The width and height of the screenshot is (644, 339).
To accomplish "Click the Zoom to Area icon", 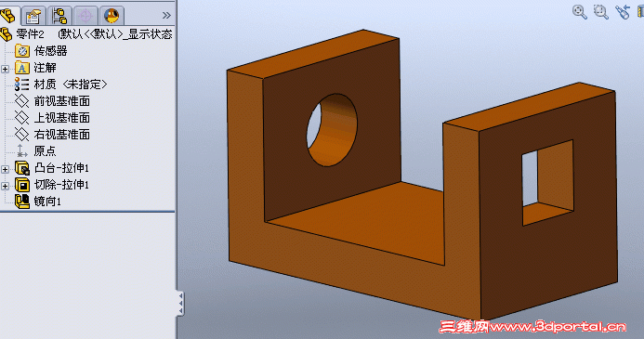I will 601,11.
